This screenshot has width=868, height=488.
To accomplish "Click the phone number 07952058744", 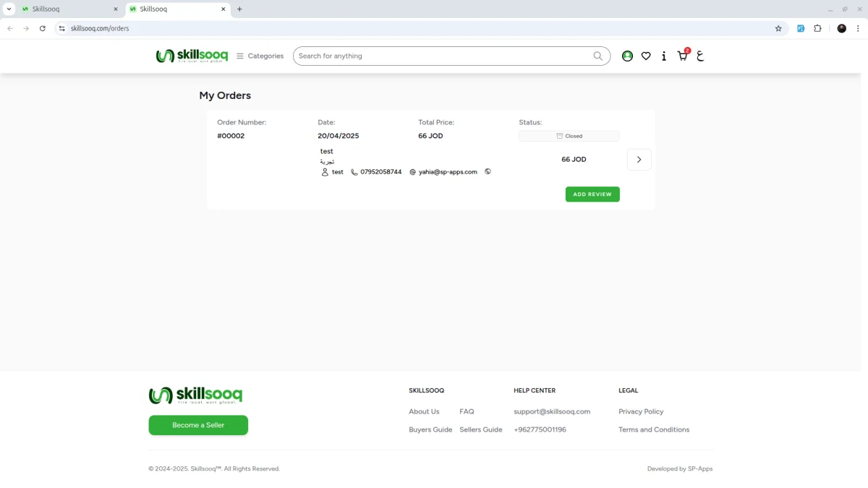I will coord(381,172).
